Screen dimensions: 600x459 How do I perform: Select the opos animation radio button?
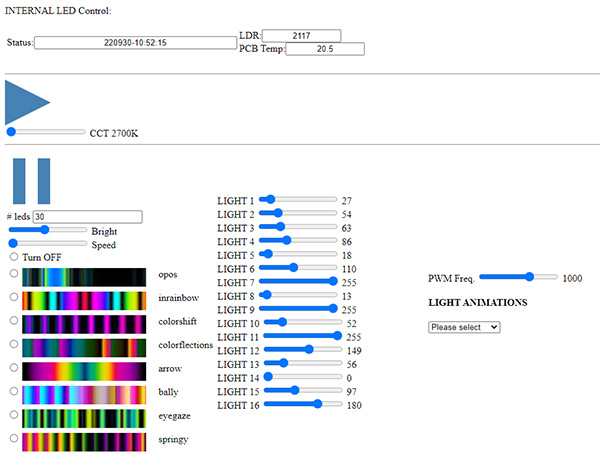(14, 274)
